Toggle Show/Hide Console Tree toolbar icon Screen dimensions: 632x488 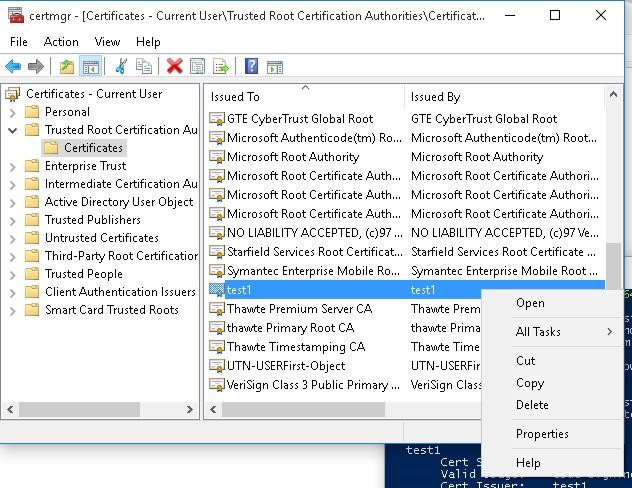coord(90,67)
